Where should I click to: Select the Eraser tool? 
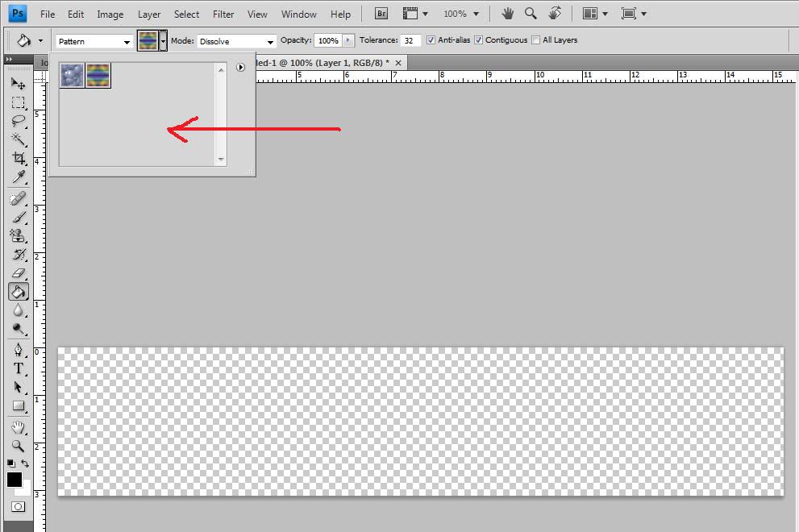pos(18,273)
